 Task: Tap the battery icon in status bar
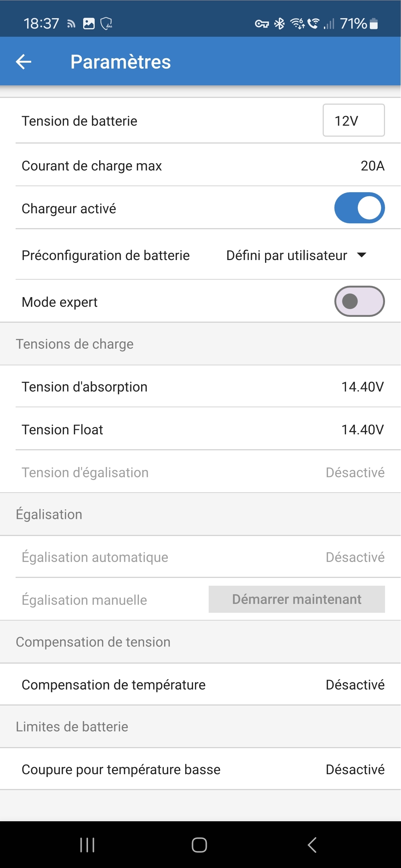tap(374, 24)
